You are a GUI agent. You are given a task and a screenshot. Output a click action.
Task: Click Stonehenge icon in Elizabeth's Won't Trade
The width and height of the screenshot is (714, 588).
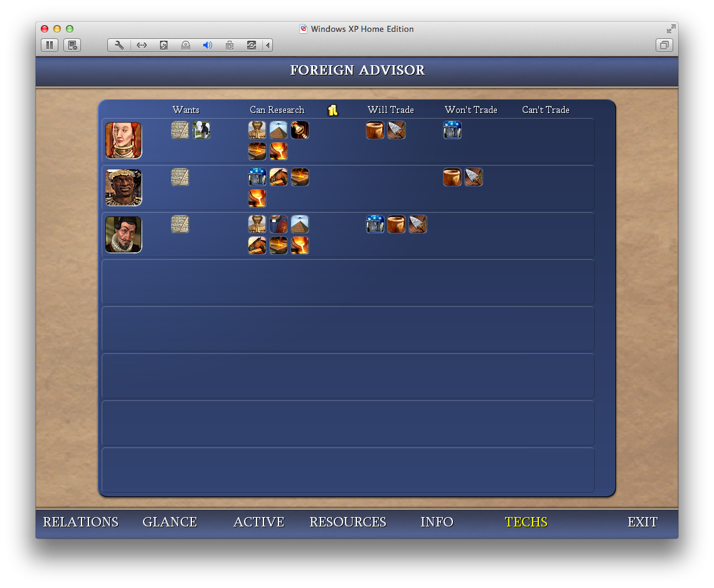point(452,130)
